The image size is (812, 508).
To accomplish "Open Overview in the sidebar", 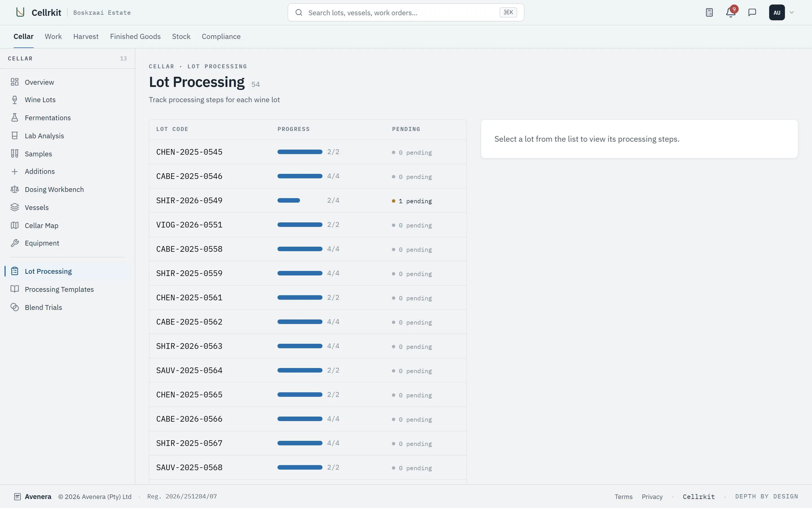I will [67, 82].
